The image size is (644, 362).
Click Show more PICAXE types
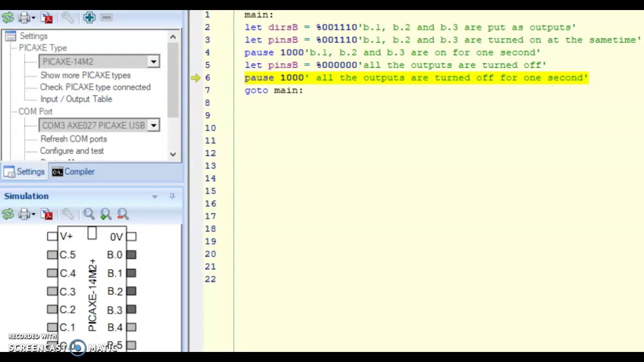coord(86,75)
